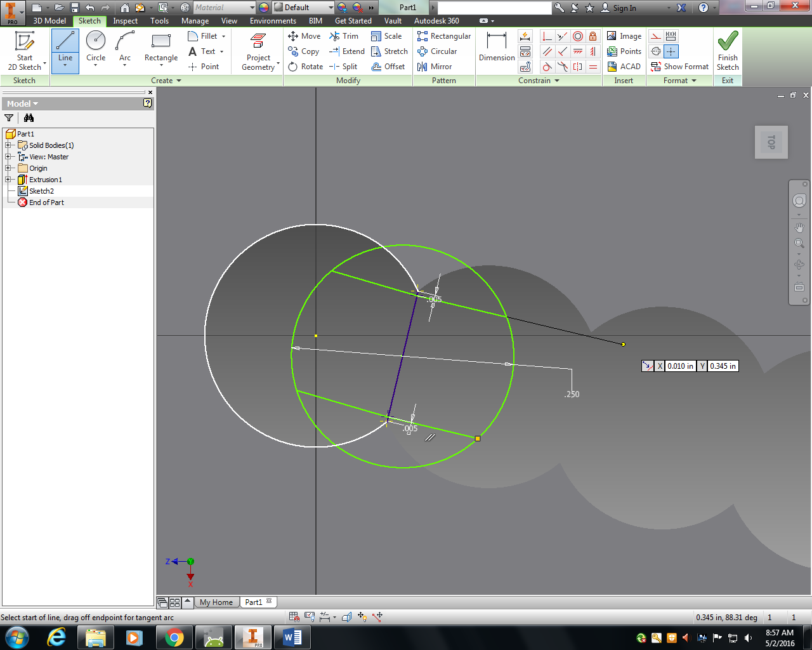Click the Start 2D Sketch icon
Viewport: 812px width, 650px height.
[25, 41]
